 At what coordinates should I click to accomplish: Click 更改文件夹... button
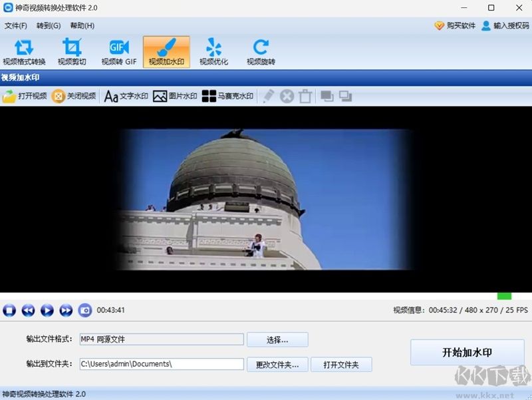277,365
